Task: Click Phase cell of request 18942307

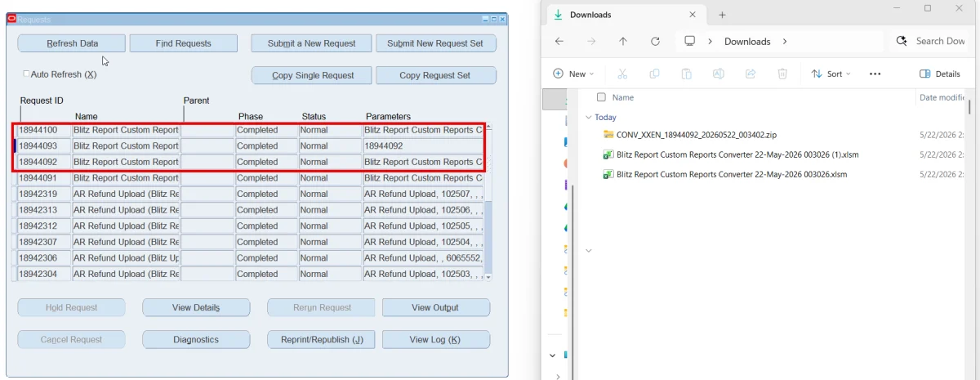Action: point(266,242)
